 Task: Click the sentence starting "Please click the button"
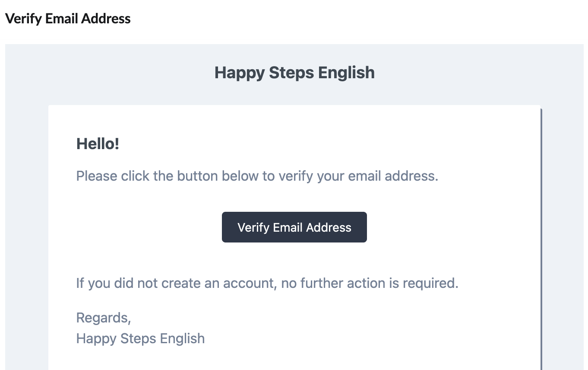pyautogui.click(x=257, y=176)
